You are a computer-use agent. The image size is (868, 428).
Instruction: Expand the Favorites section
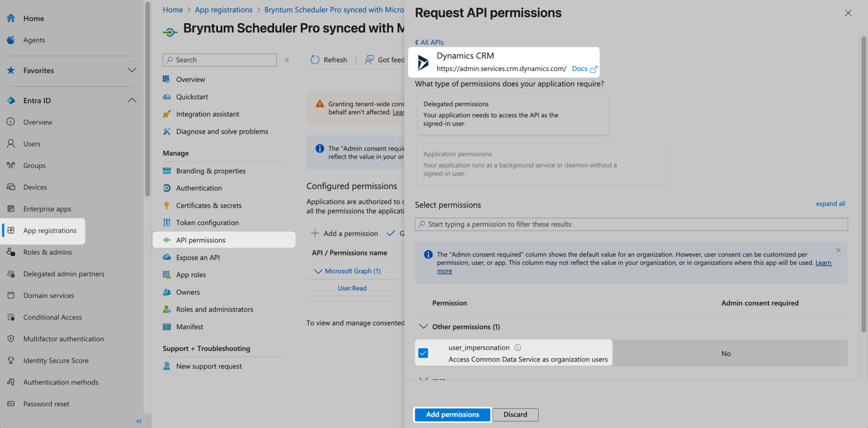[132, 70]
